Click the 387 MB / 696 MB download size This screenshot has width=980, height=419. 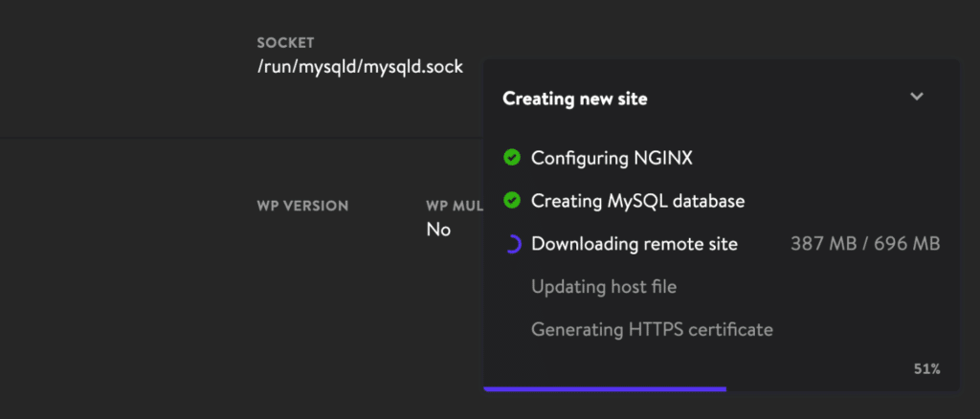click(865, 244)
